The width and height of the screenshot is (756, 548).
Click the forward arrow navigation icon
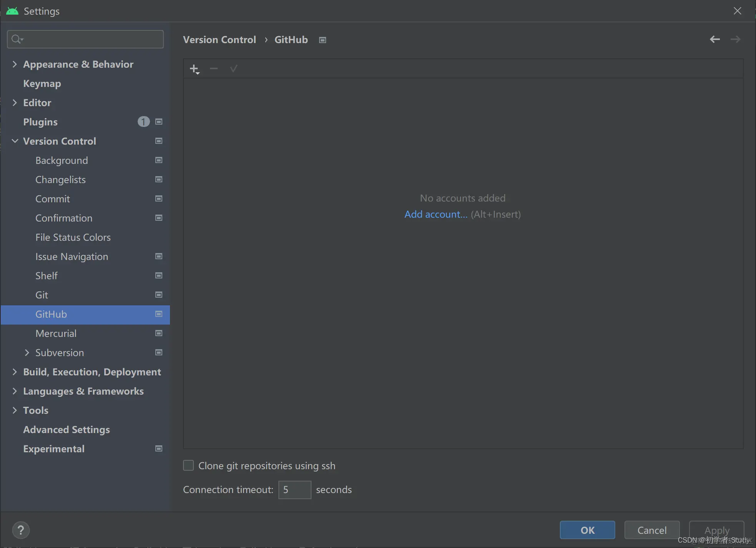[x=735, y=39]
